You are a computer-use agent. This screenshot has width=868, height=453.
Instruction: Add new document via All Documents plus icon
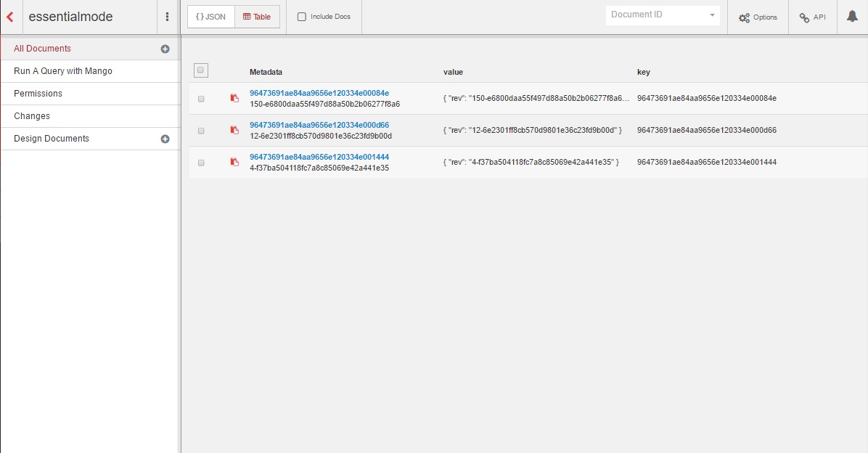[x=165, y=49]
